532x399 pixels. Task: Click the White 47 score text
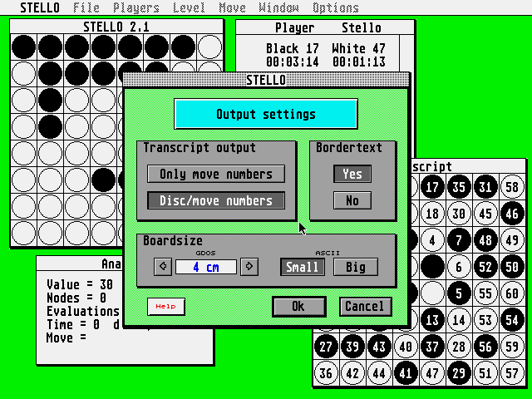click(358, 48)
